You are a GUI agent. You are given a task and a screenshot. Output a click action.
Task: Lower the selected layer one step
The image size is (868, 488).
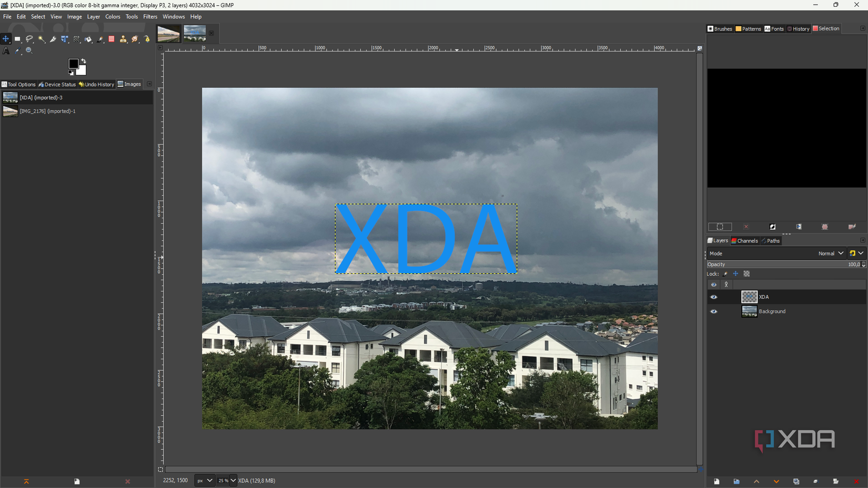[776, 481]
